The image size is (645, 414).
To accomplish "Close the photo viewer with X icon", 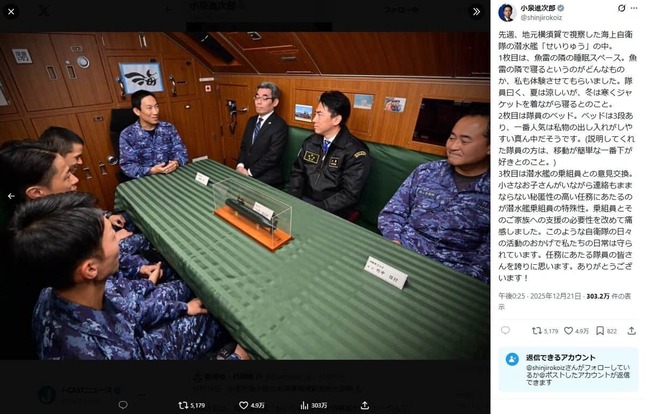I will pos(11,12).
